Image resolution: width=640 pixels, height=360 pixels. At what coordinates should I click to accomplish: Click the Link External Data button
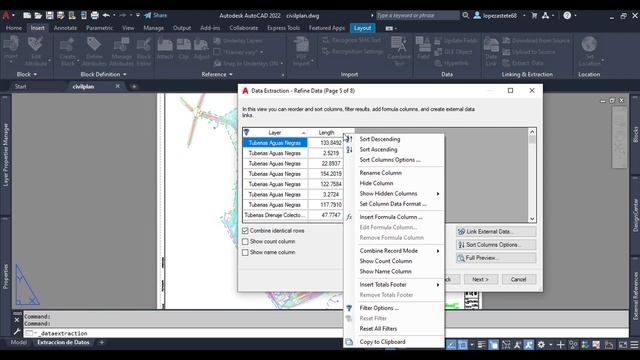click(x=496, y=231)
